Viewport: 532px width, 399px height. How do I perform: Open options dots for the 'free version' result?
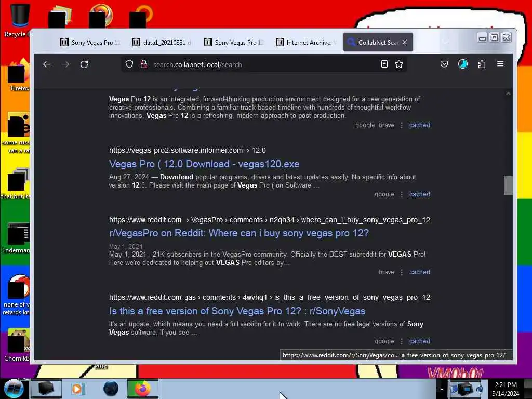click(402, 342)
